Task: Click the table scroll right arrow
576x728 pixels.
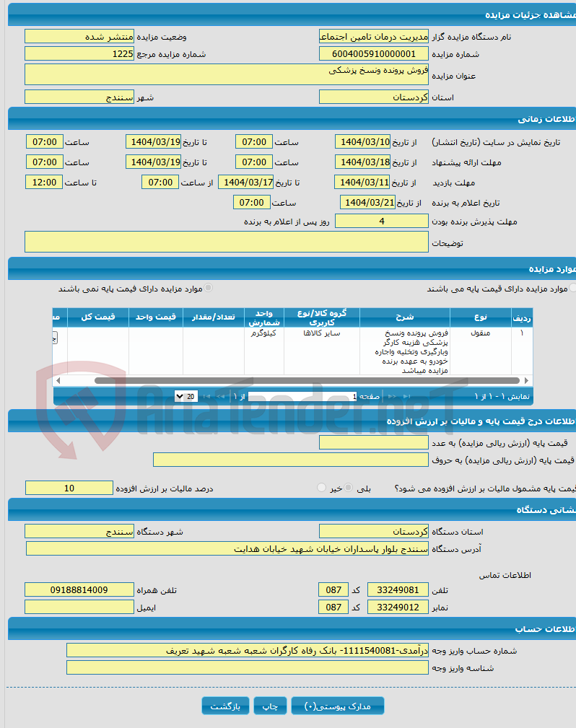Action: (526, 380)
